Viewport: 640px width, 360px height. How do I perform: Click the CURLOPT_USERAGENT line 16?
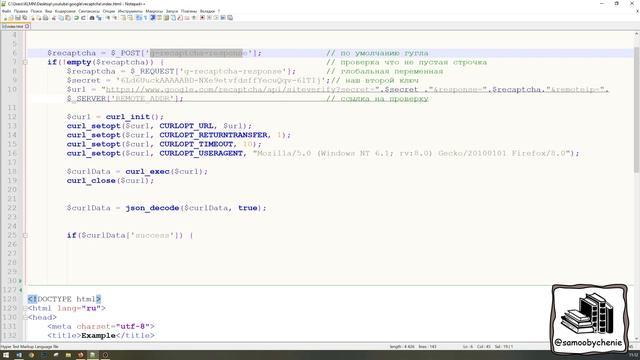coord(323,153)
